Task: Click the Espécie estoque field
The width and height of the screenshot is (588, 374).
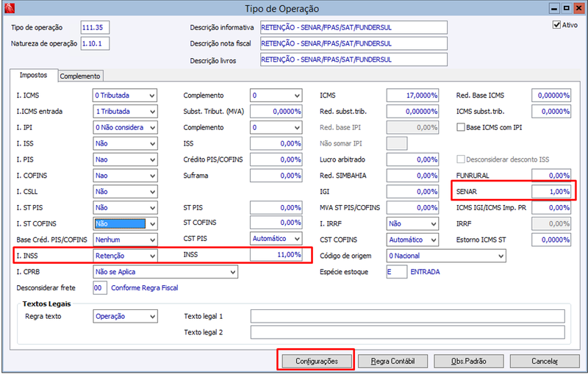Action: (396, 272)
